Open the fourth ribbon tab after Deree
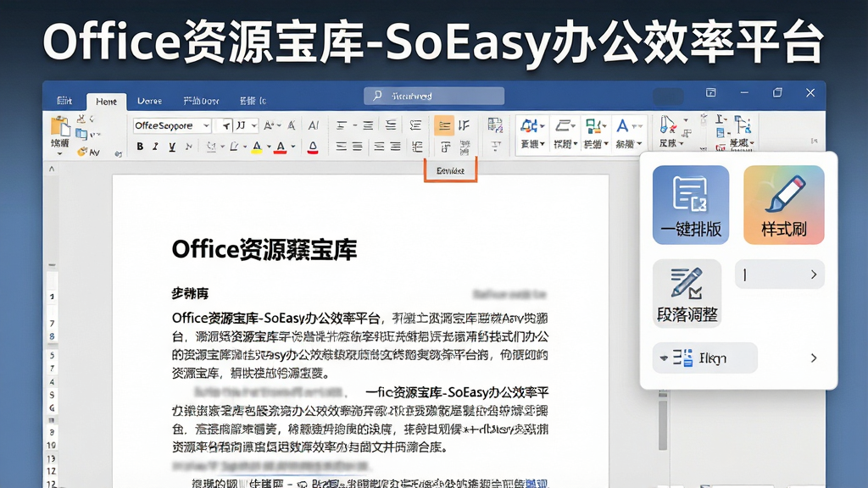The width and height of the screenshot is (868, 488). click(x=201, y=101)
